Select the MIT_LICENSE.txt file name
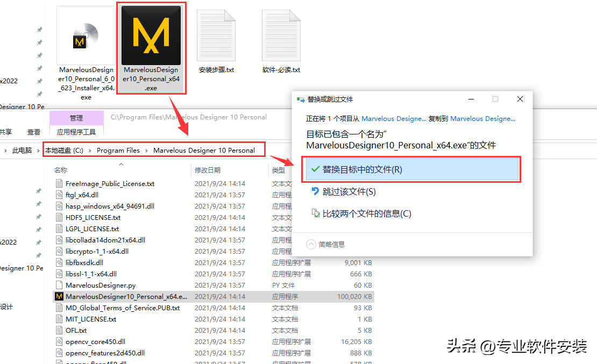Image resolution: width=597 pixels, height=364 pixels. 91,319
